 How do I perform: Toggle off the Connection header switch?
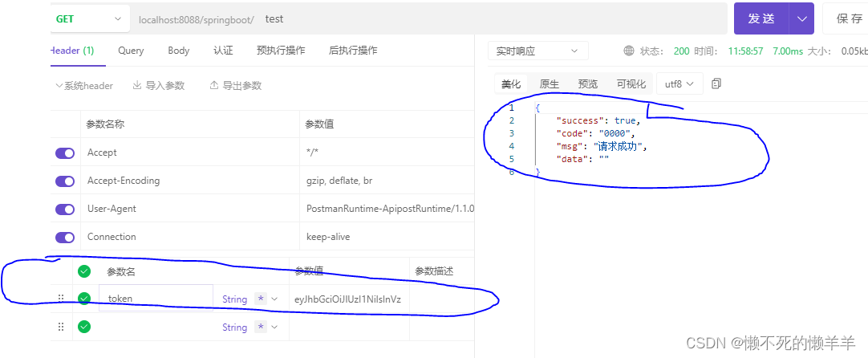[x=65, y=237]
